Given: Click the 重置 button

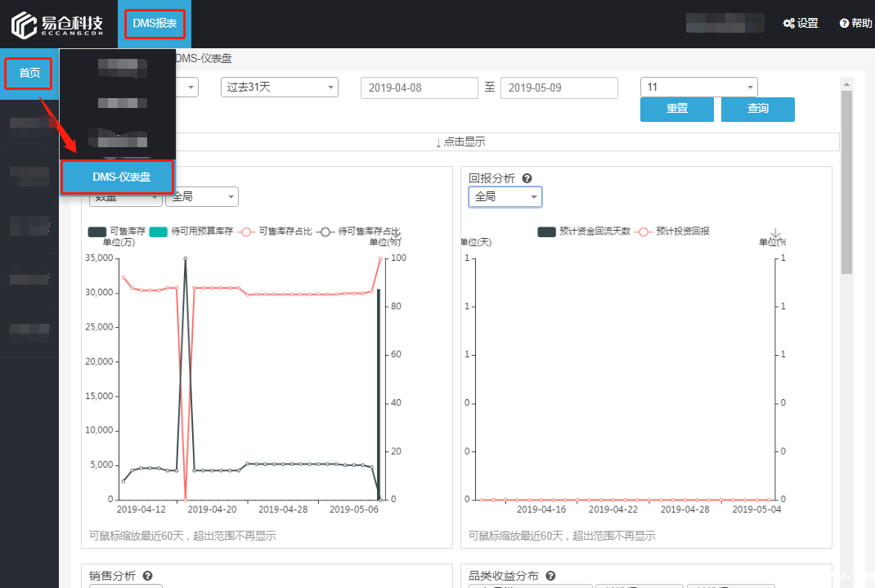Looking at the screenshot, I should click(676, 109).
